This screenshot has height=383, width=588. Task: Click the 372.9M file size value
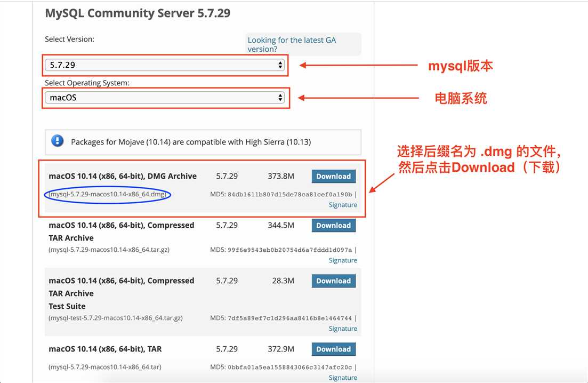coord(281,349)
